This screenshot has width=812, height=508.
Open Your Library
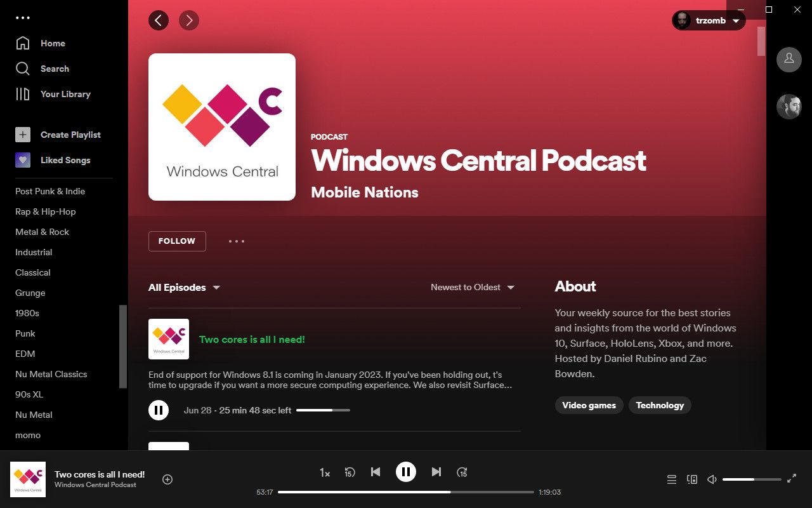tap(66, 94)
